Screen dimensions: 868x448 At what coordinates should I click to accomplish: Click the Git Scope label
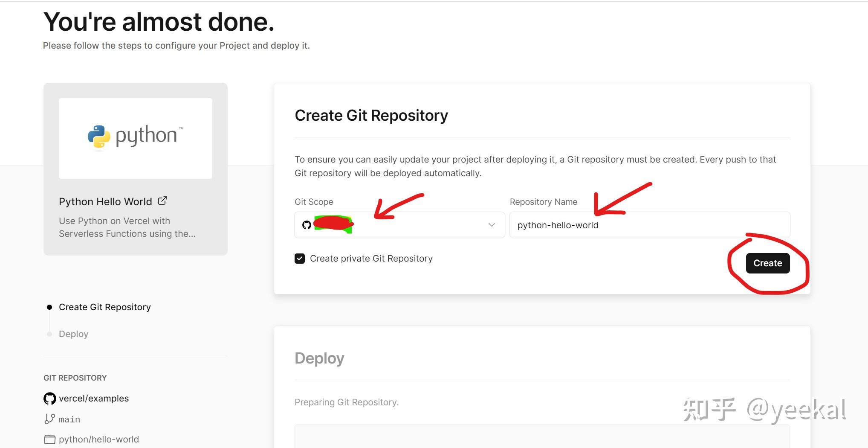[314, 202]
